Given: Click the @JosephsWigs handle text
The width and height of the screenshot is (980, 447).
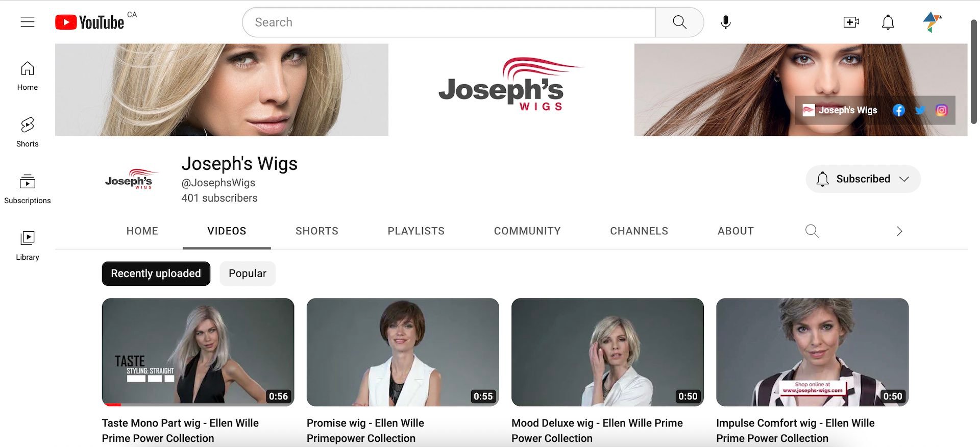Looking at the screenshot, I should point(218,183).
